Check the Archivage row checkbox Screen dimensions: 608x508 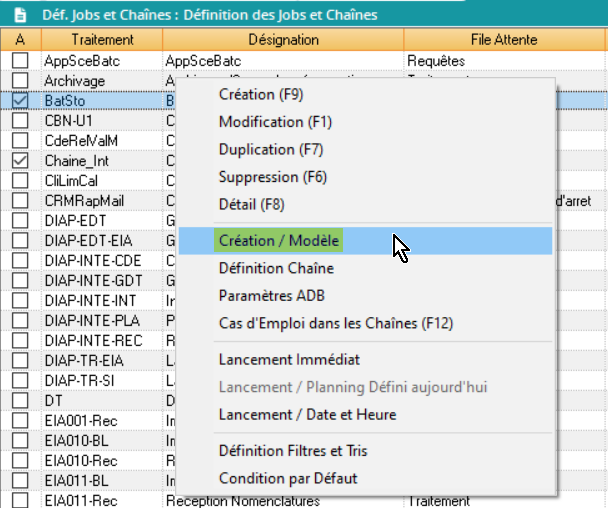(x=19, y=81)
